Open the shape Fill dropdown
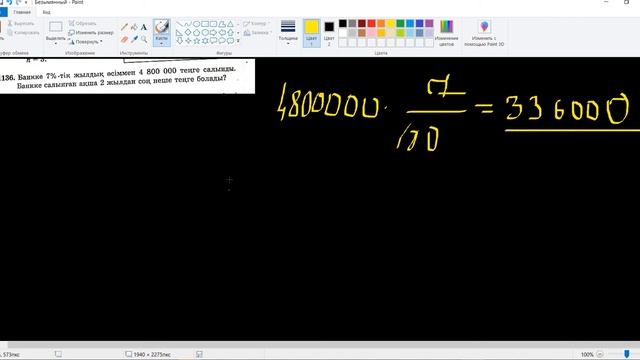The width and height of the screenshot is (640, 360). pos(257,33)
